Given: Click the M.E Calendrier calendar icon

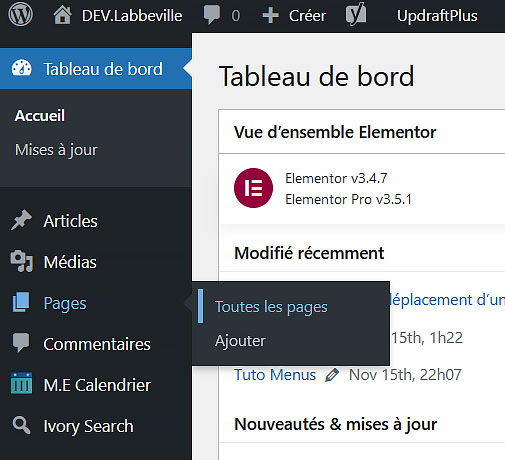Looking at the screenshot, I should tap(22, 383).
